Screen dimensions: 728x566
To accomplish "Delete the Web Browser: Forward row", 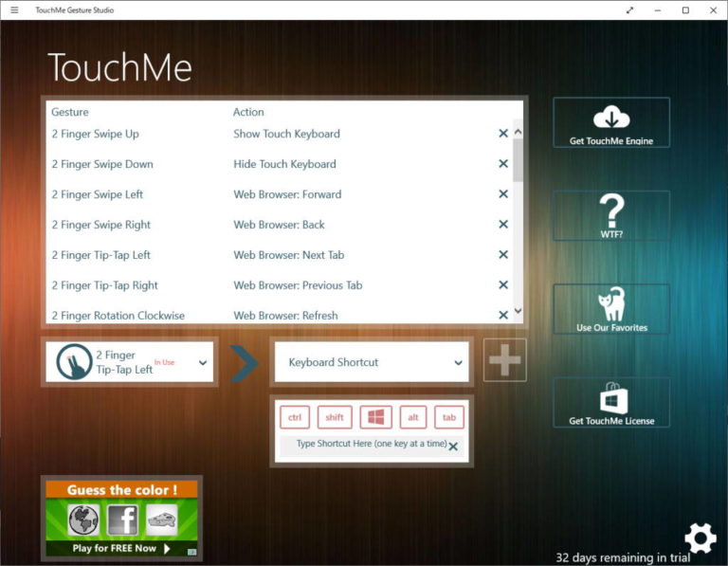I will (502, 194).
